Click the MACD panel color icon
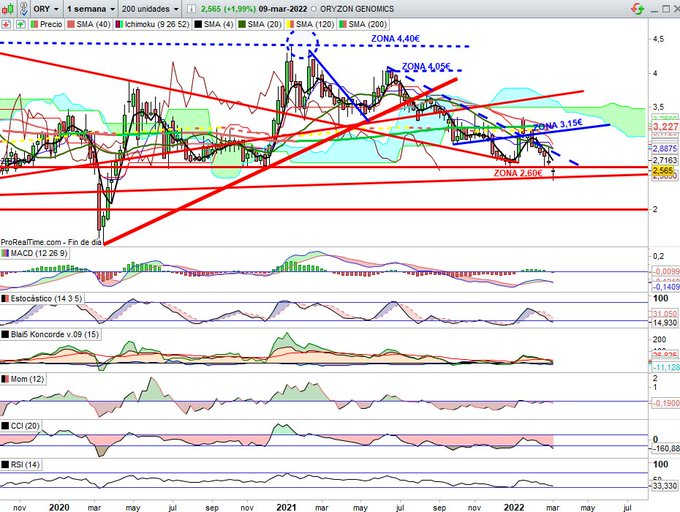680x512 pixels. [x=5, y=253]
